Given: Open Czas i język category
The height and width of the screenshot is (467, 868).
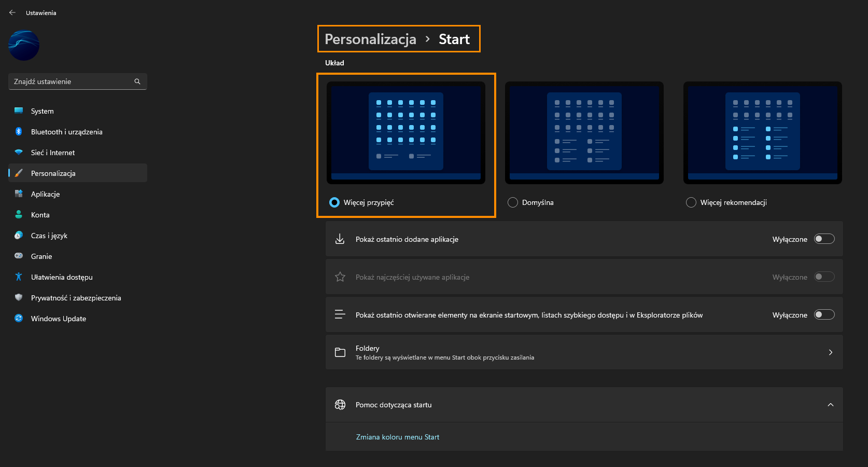Looking at the screenshot, I should coord(78,235).
